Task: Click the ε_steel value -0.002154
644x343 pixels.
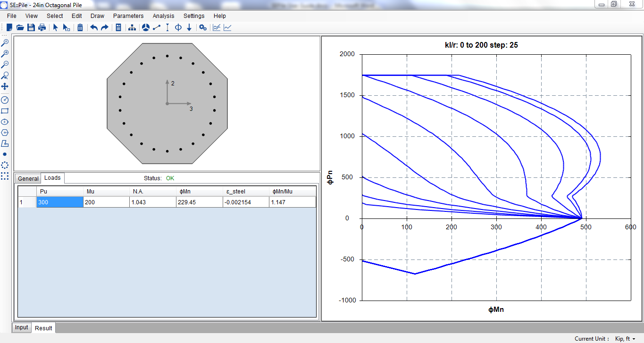Action: (246, 202)
